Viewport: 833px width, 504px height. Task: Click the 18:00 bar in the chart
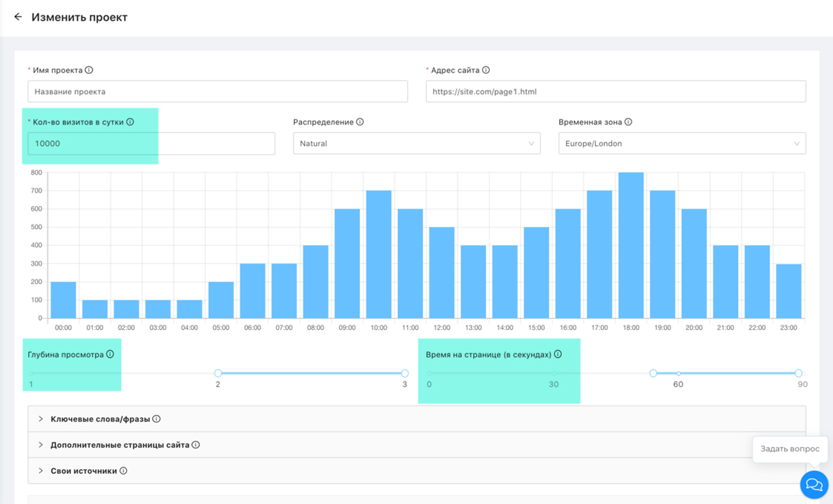(631, 245)
